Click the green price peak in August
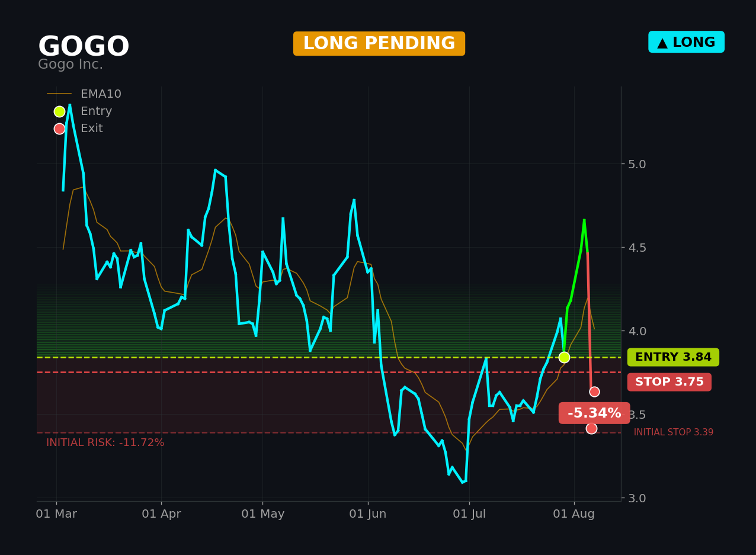This screenshot has width=756, height=555. click(x=584, y=220)
